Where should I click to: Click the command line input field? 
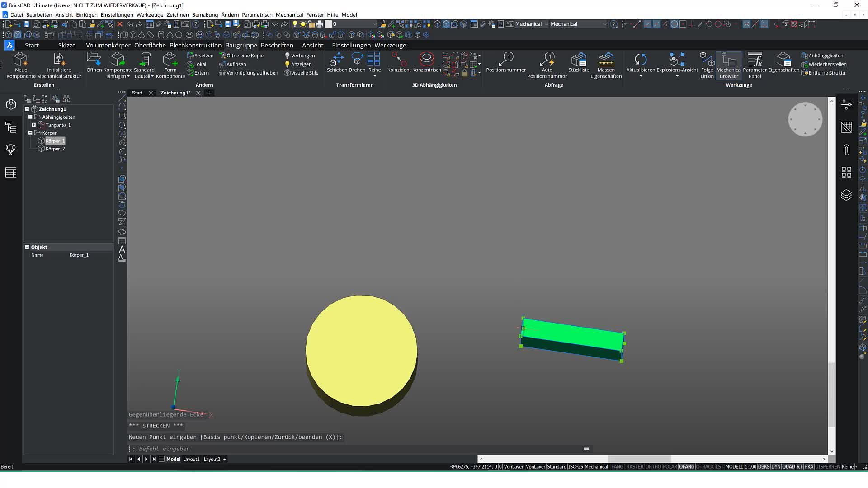[x=359, y=449]
